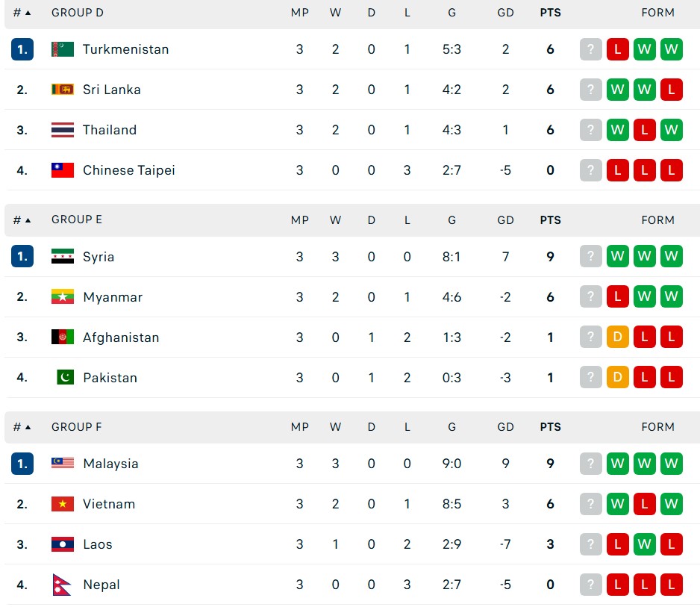This screenshot has width=700, height=607.
Task: Sort Group D by rank arrow
Action: coord(28,13)
